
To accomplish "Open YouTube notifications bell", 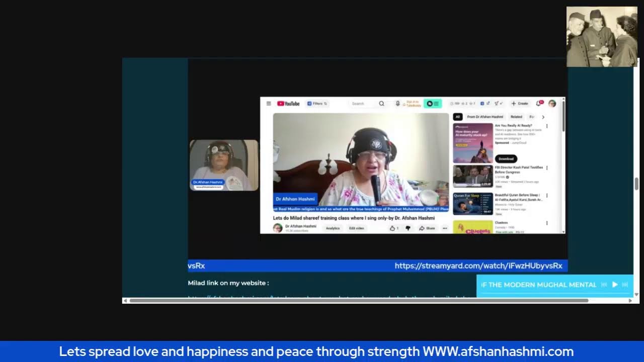I will point(539,104).
